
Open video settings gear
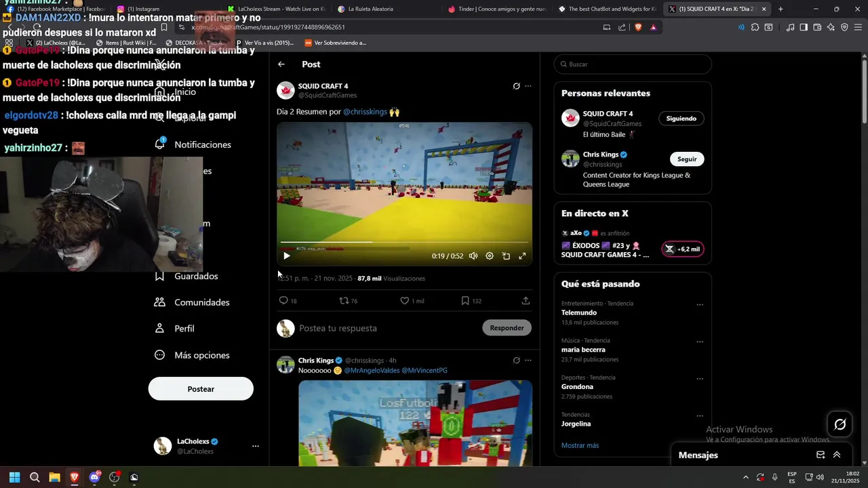click(490, 256)
